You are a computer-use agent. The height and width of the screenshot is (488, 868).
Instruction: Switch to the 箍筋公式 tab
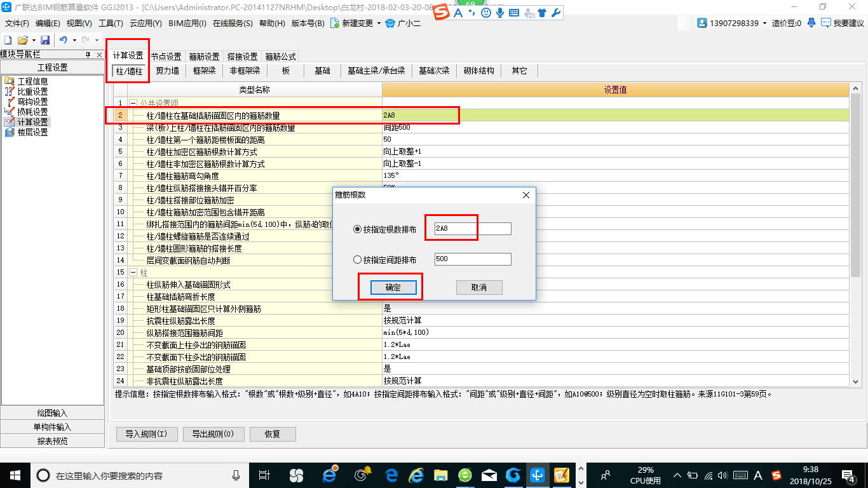[280, 57]
